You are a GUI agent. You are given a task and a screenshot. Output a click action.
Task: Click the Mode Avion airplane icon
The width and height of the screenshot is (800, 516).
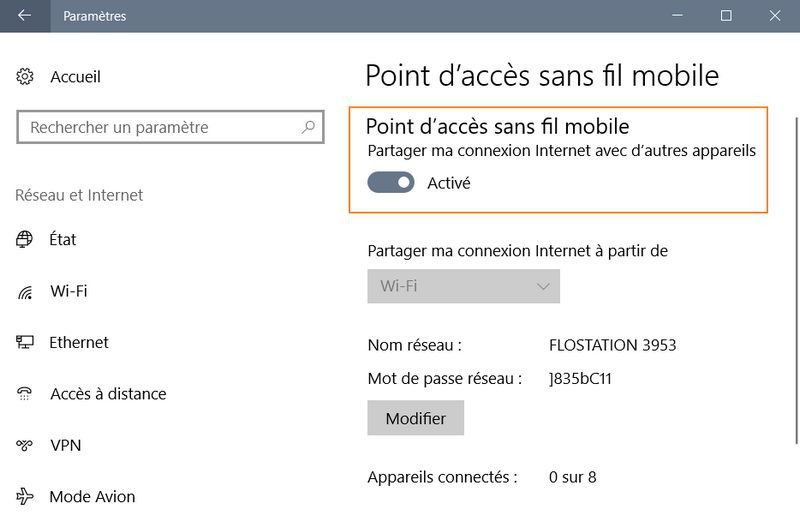(x=25, y=496)
